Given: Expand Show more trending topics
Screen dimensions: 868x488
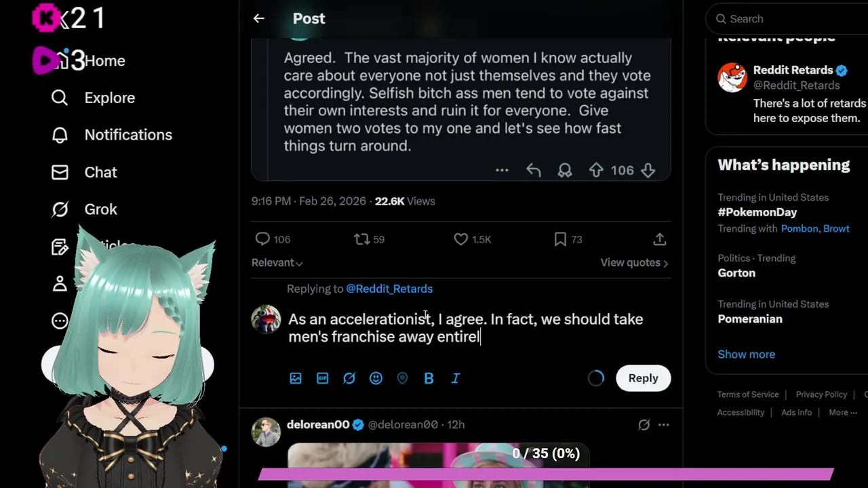Looking at the screenshot, I should (x=746, y=354).
